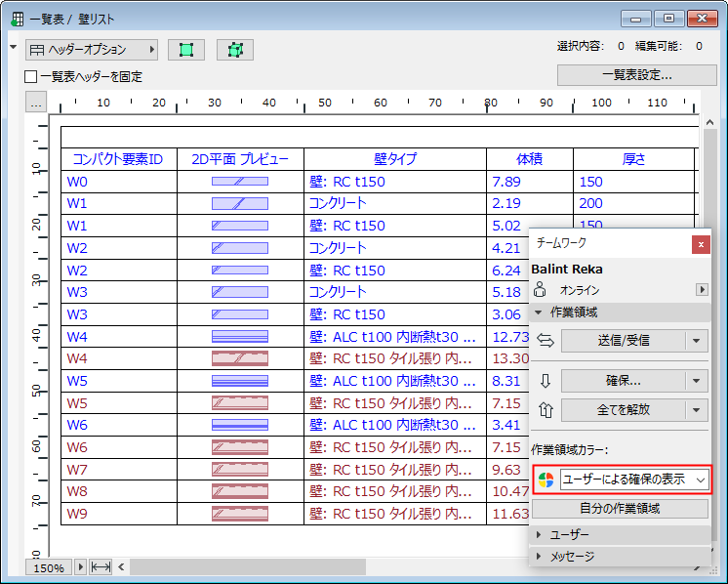Click the 自分の作業領域 button
Screen dimensions: 728x584
pos(620,508)
